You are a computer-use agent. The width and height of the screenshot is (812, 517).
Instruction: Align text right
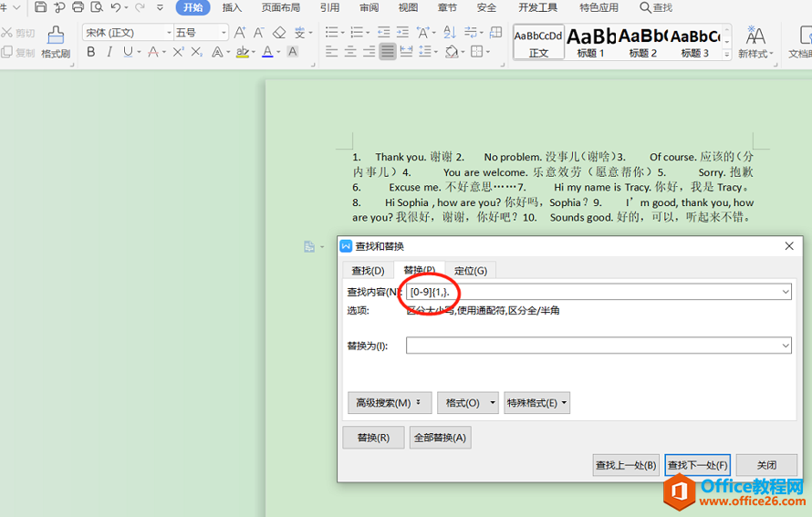coord(369,52)
